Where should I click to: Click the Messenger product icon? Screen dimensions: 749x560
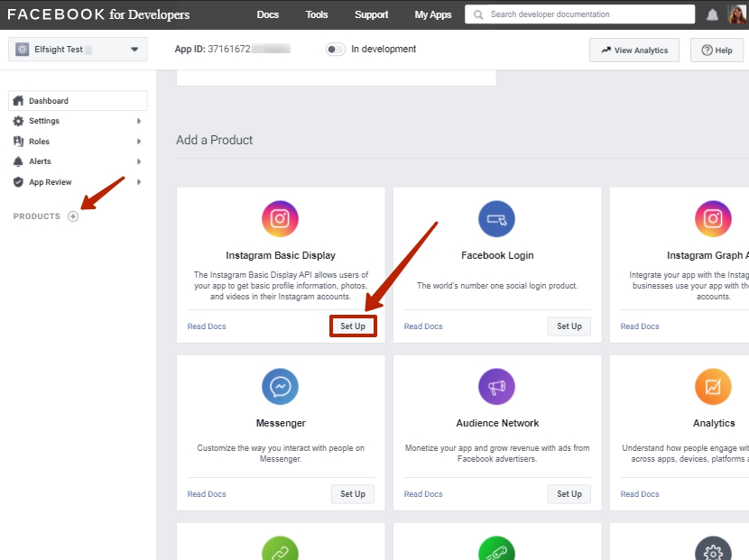coord(280,387)
